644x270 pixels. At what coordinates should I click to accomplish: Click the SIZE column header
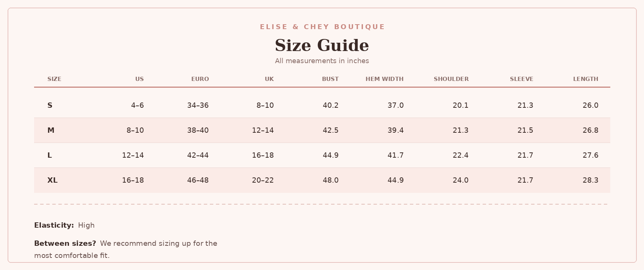(54, 79)
